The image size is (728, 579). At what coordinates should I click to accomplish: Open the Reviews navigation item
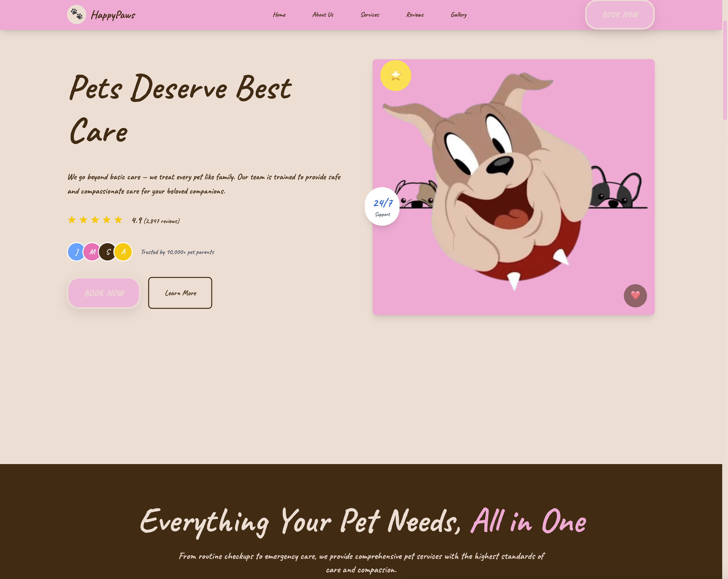[x=415, y=14]
